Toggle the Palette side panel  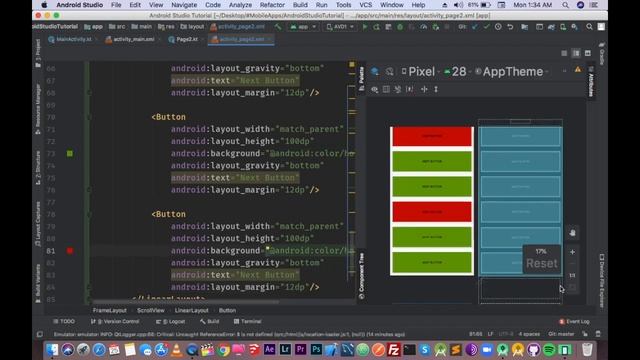click(x=361, y=79)
